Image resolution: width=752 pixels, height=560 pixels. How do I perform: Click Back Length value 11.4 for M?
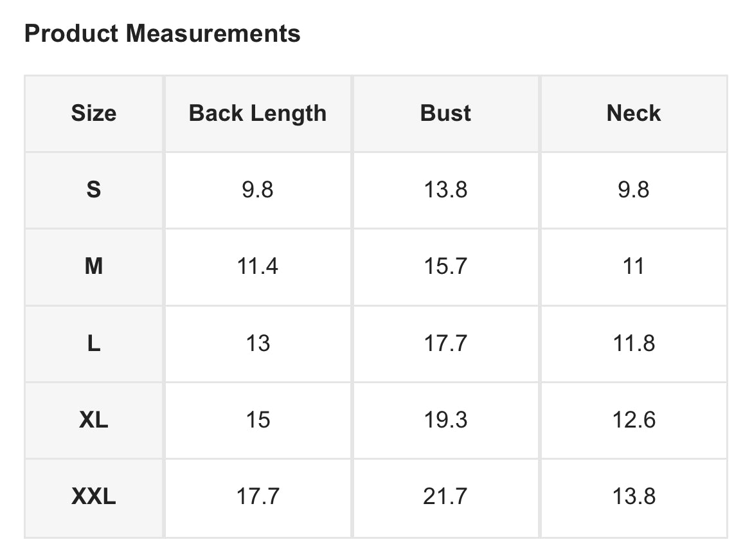(x=258, y=266)
